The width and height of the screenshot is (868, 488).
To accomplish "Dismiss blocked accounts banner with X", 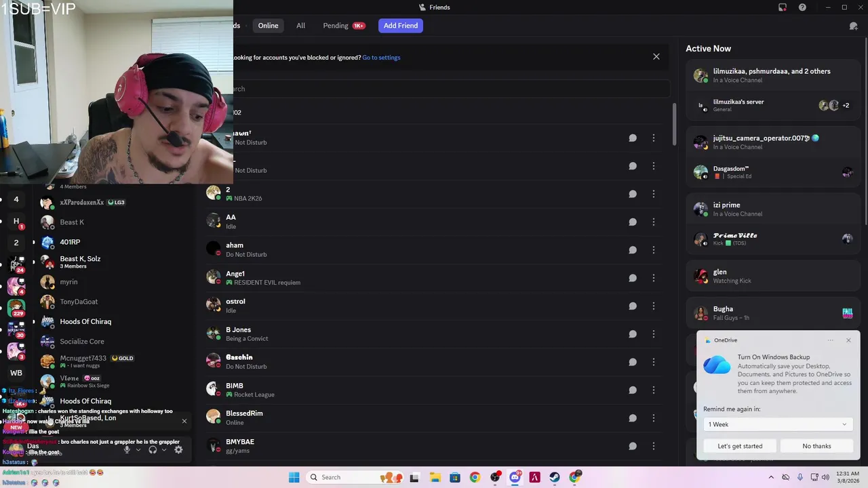I will click(656, 57).
